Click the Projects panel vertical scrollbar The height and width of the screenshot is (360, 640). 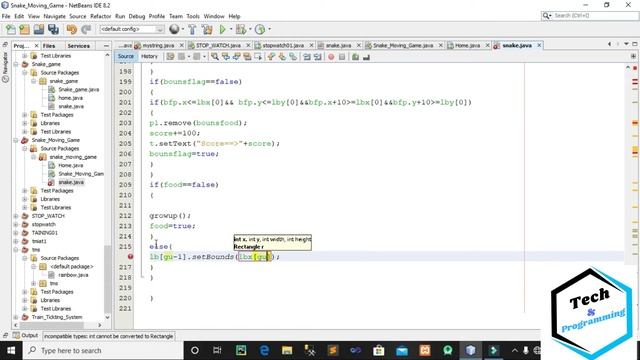[107, 186]
